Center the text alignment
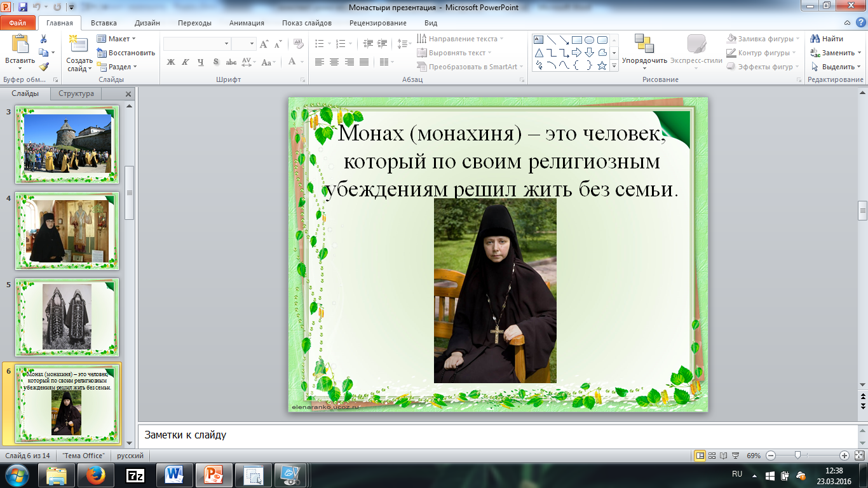Screen dimensions: 868x488 tap(334, 62)
